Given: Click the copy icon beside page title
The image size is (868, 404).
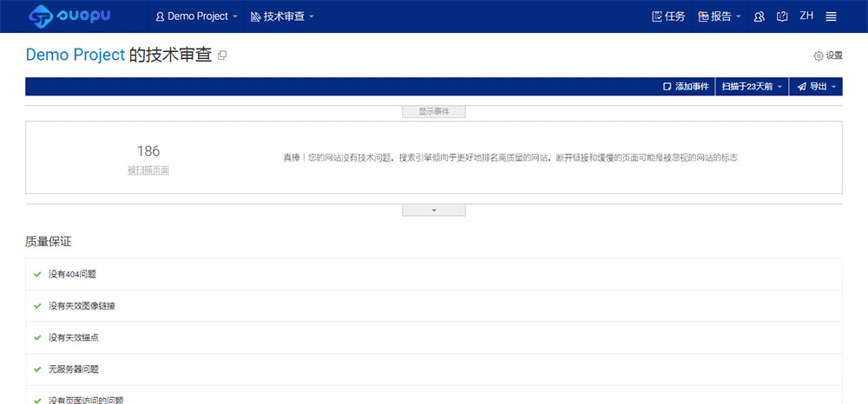Looking at the screenshot, I should (222, 55).
